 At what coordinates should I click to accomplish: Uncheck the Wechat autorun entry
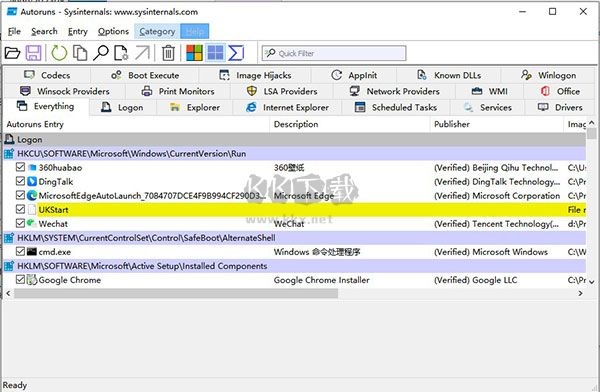point(20,223)
